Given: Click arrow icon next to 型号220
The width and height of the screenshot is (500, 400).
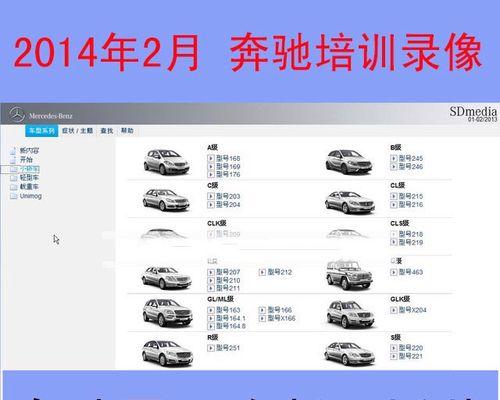Looking at the screenshot, I should [x=394, y=348].
